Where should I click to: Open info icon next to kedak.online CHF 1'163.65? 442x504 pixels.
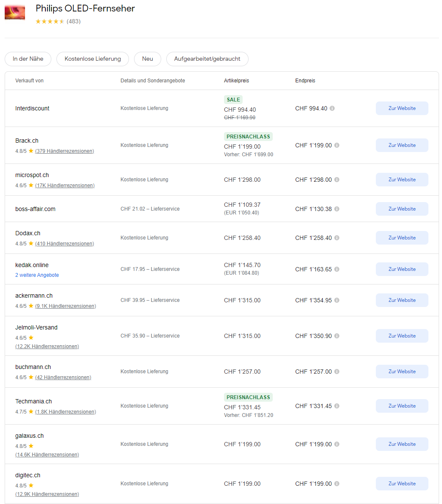coord(337,269)
